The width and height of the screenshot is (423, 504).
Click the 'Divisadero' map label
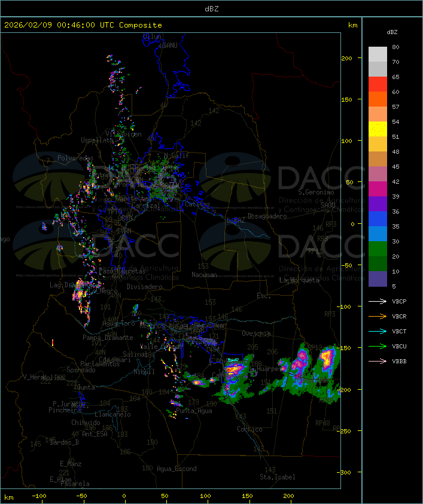click(x=145, y=286)
